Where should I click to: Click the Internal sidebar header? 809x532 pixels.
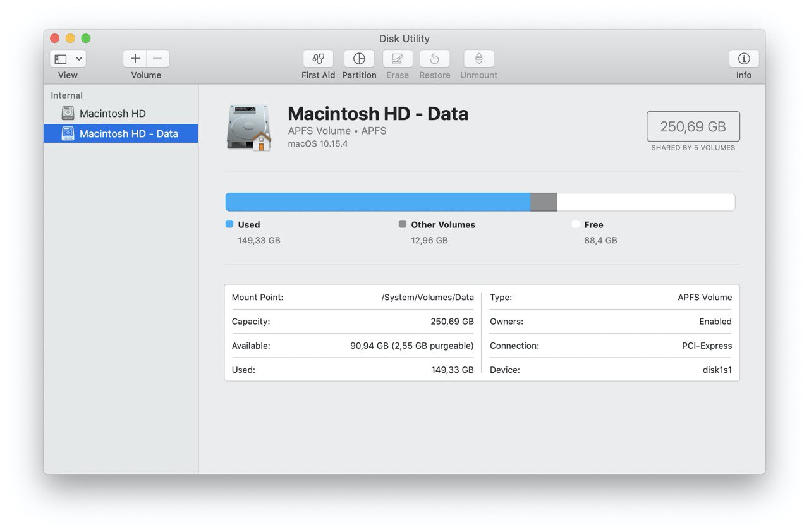point(66,95)
